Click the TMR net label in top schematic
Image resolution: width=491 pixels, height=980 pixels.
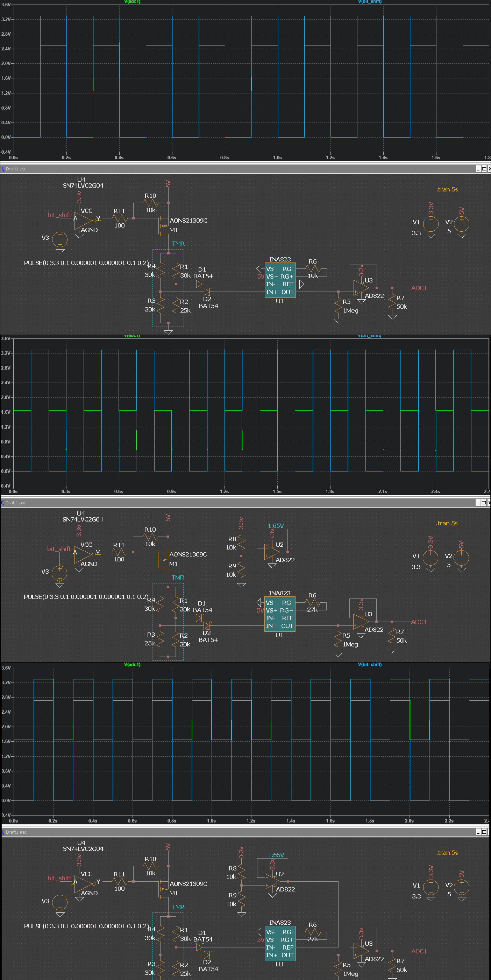pos(178,244)
